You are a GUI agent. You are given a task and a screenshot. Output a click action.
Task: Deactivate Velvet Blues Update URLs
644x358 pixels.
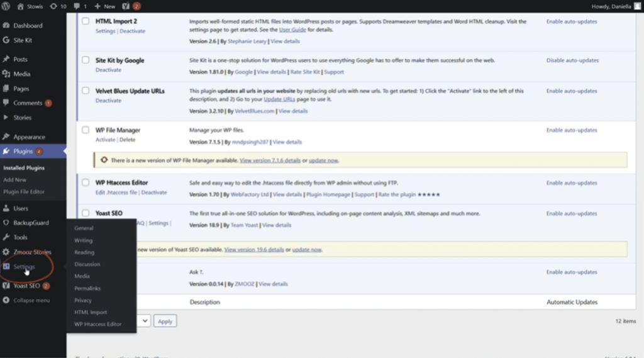(x=108, y=101)
